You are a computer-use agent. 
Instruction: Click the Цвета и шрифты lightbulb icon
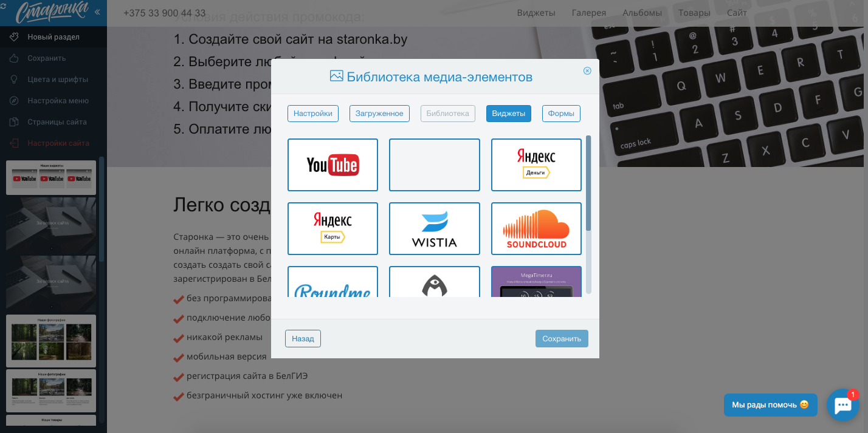pos(15,80)
